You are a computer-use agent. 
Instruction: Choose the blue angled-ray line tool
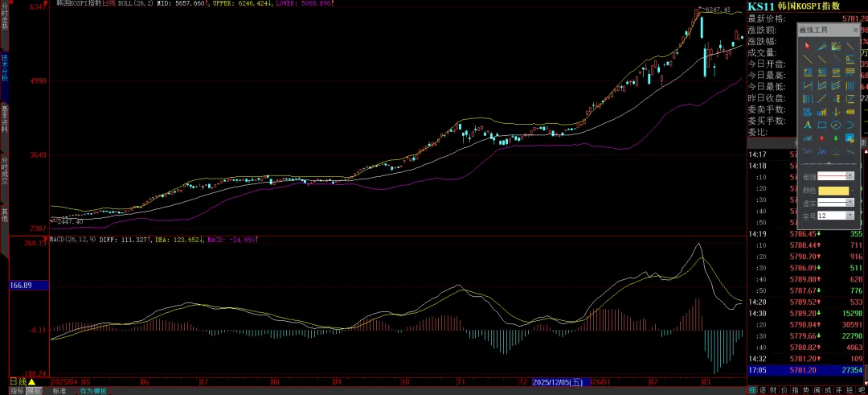tap(822, 47)
